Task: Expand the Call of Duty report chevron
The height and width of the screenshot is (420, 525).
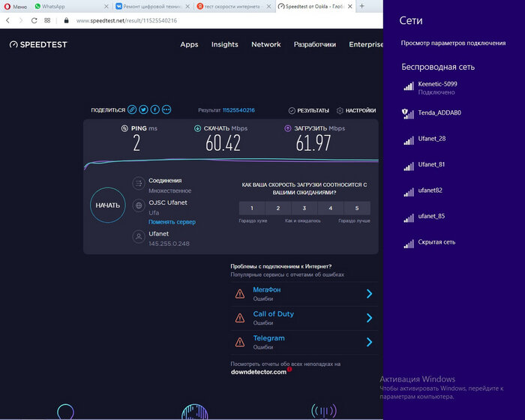Action: (x=369, y=318)
